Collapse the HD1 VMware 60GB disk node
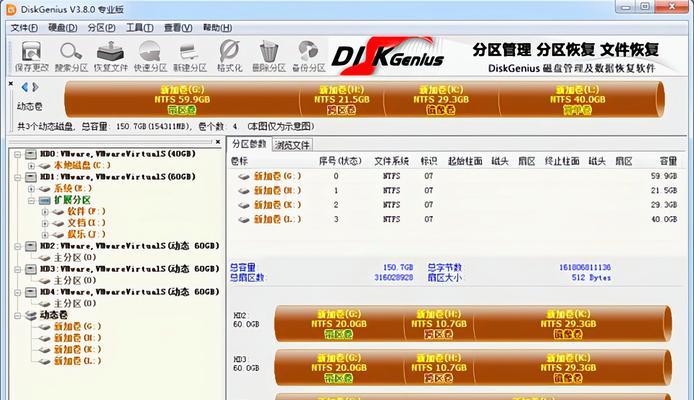Screen dimensions: 694x400 (18, 177)
